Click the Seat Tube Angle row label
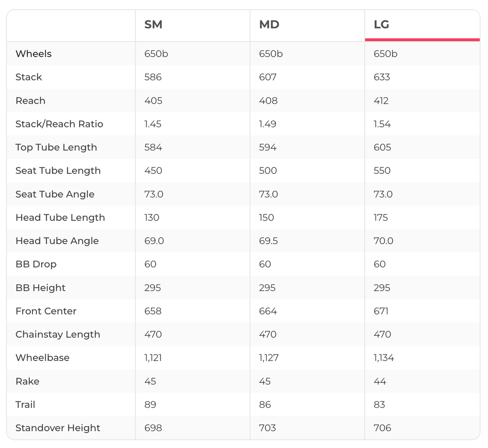488x448 pixels. [x=55, y=194]
